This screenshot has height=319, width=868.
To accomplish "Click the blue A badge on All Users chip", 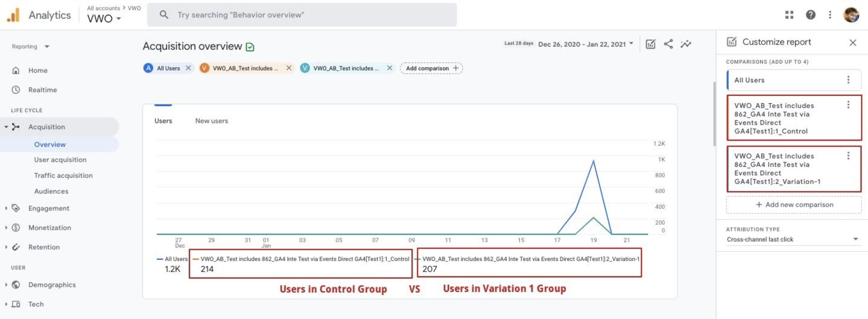I will point(148,68).
